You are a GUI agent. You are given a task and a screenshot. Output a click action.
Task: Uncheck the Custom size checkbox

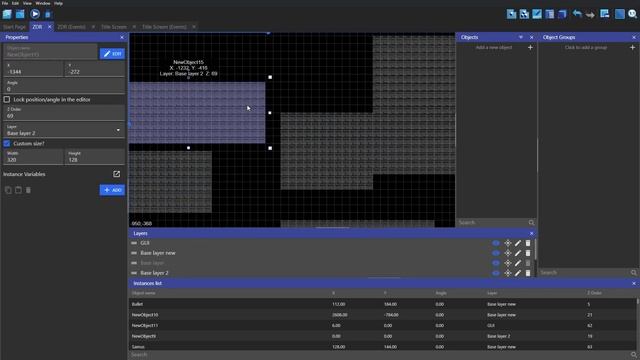pos(7,143)
